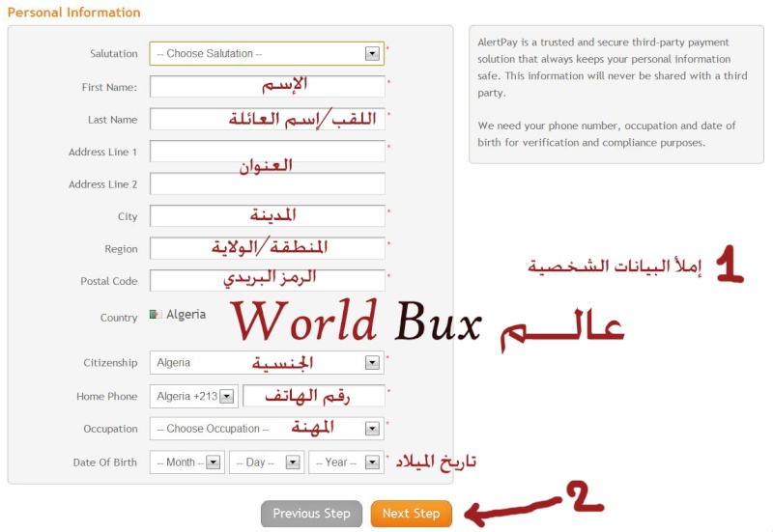Click the Country value Algeria text
The image size is (773, 532).
tap(186, 314)
